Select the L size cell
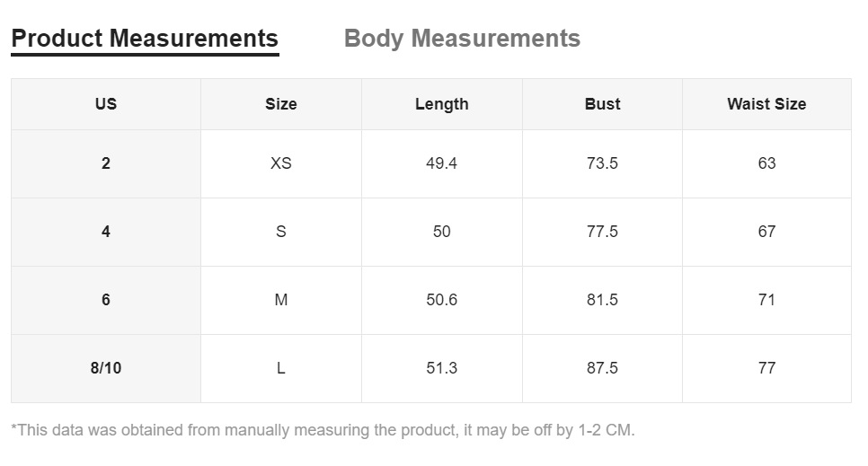The image size is (868, 466). point(280,368)
